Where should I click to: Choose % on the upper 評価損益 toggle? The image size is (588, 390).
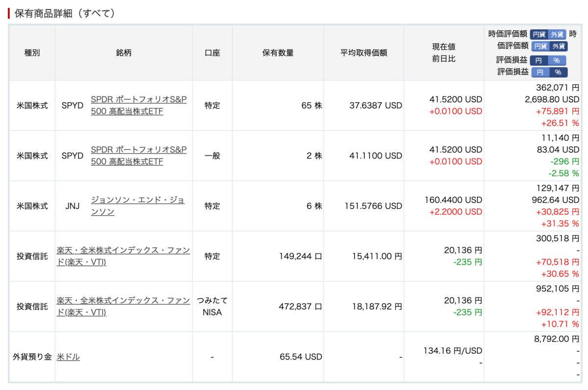tap(557, 60)
